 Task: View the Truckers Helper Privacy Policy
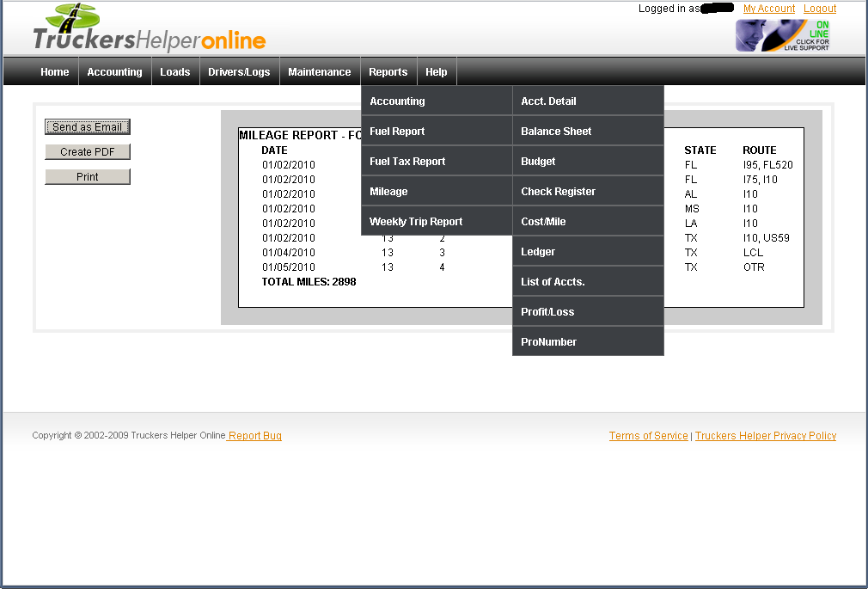point(766,436)
